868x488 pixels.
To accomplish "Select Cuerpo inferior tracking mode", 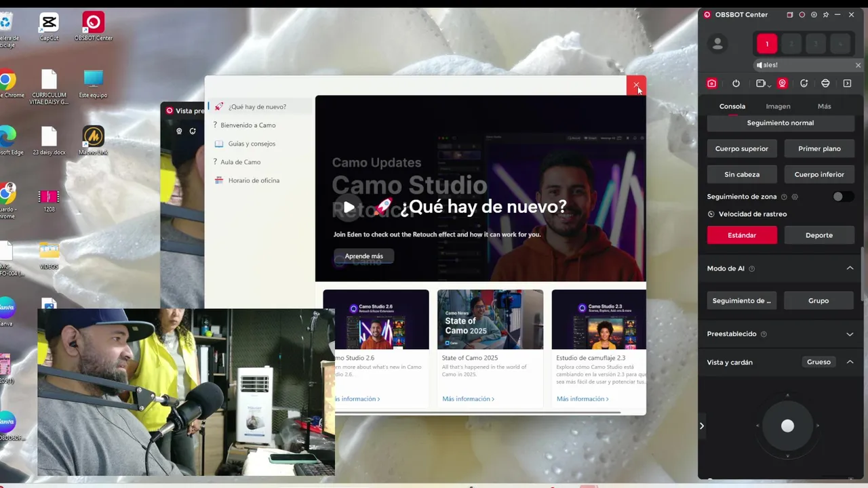I will click(819, 174).
